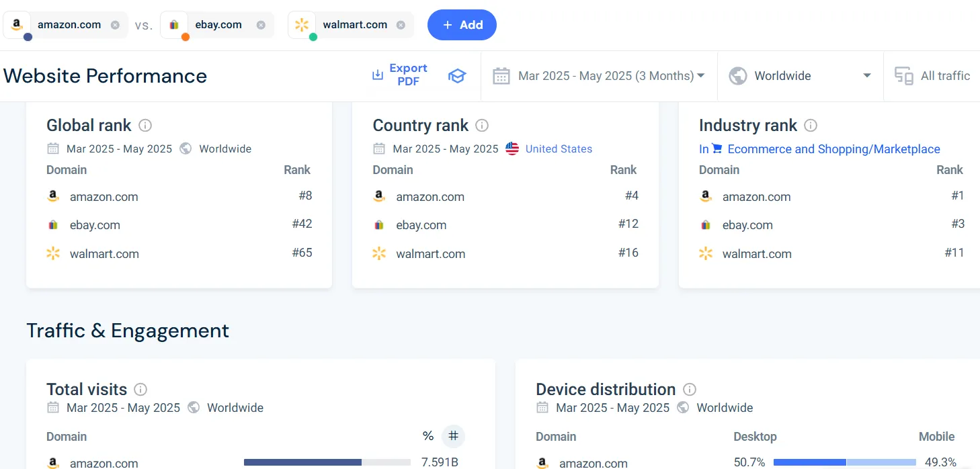Remove ebay.com from the comparison
This screenshot has height=469, width=980.
pos(261,25)
